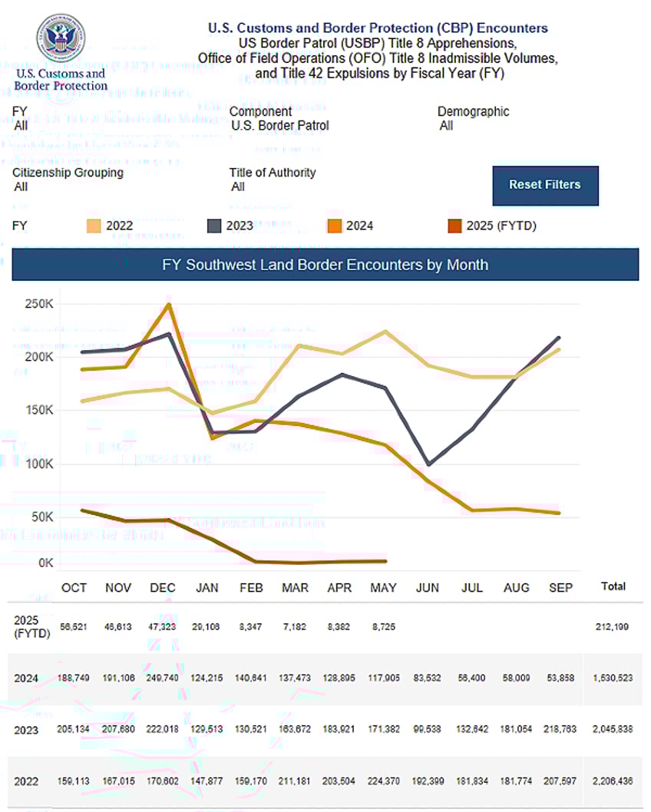The image size is (651, 812).
Task: Open the Component filter showing U.S. Border Patrol
Action: point(279,119)
